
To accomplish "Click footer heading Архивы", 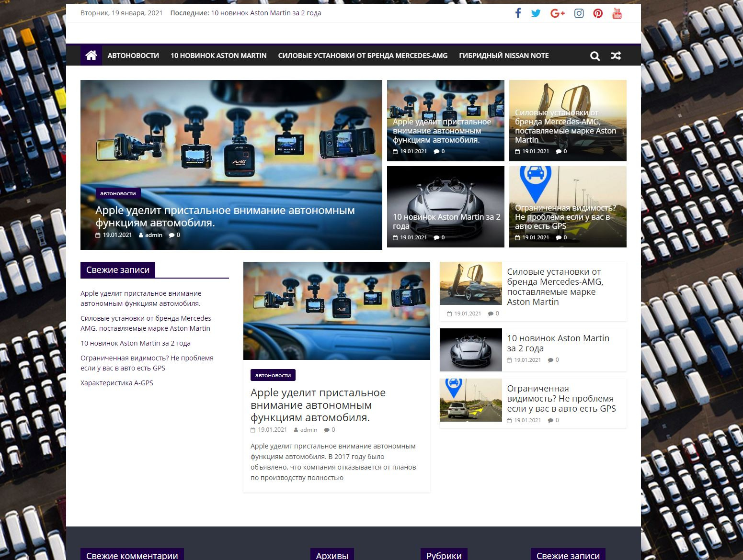I will (x=332, y=555).
